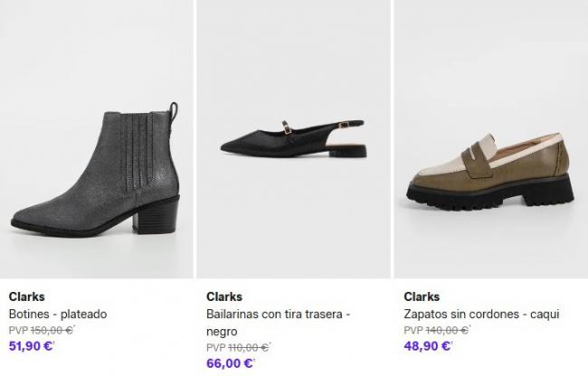Click the PVP label under Zapatos sin cordones
The image size is (588, 376).
pos(412,330)
